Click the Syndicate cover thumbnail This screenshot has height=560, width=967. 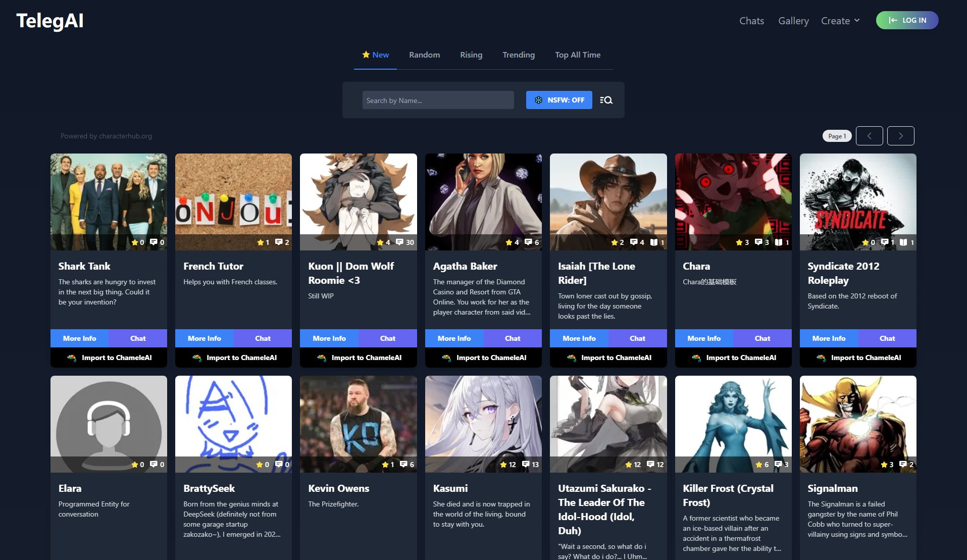click(858, 201)
